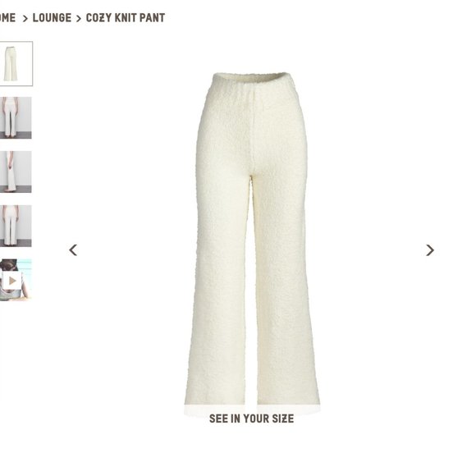Go to the previous product image
Image resolution: width=476 pixels, height=476 pixels.
pos(73,250)
